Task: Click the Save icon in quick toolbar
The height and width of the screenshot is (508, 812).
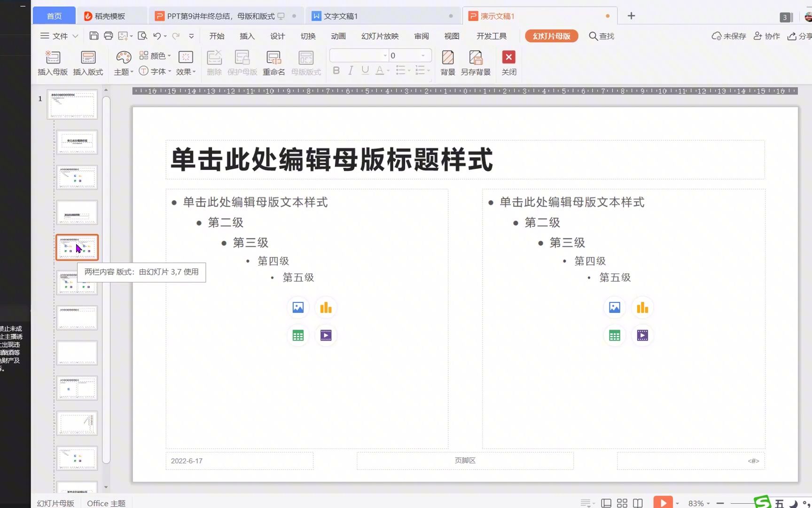Action: click(94, 36)
